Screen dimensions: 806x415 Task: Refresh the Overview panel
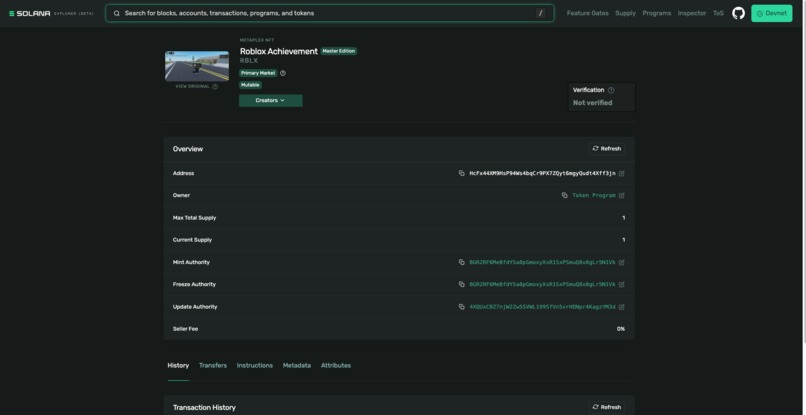click(607, 149)
